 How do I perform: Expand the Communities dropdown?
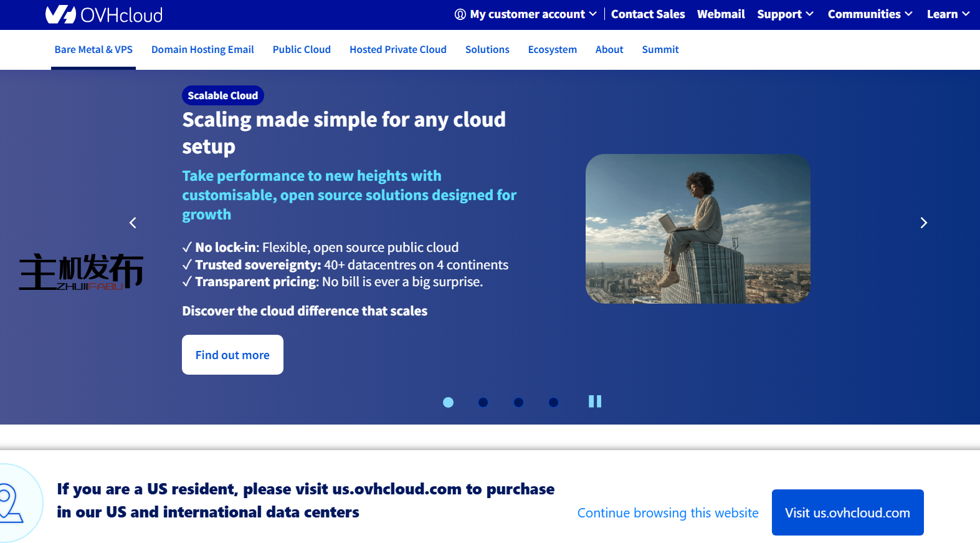[x=870, y=14]
